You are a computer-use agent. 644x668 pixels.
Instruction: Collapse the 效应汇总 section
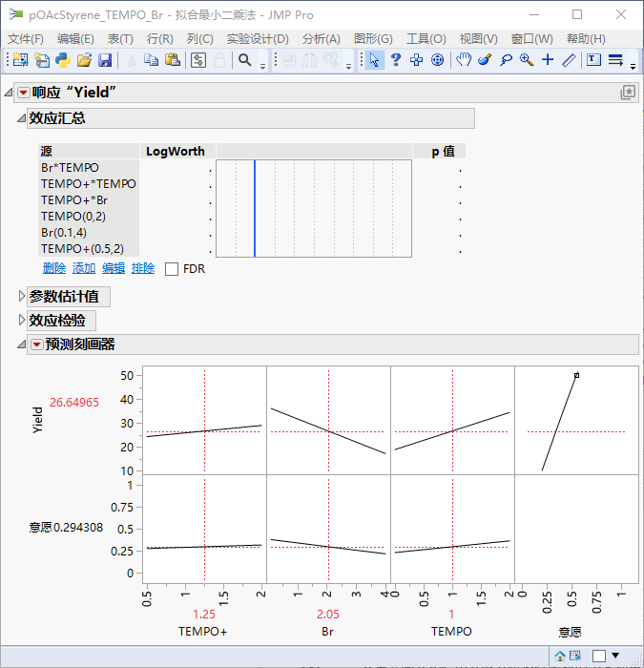point(21,118)
